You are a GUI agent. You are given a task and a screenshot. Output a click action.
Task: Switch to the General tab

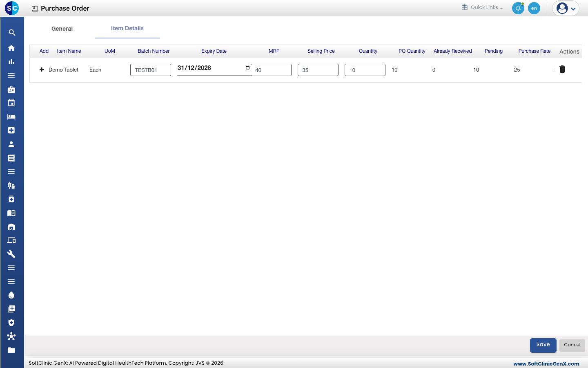pyautogui.click(x=62, y=29)
